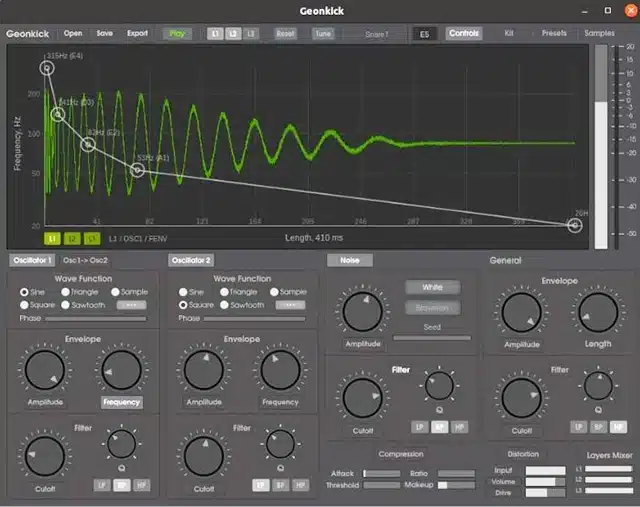The image size is (640, 507).
Task: Select White noise type
Action: pyautogui.click(x=432, y=287)
